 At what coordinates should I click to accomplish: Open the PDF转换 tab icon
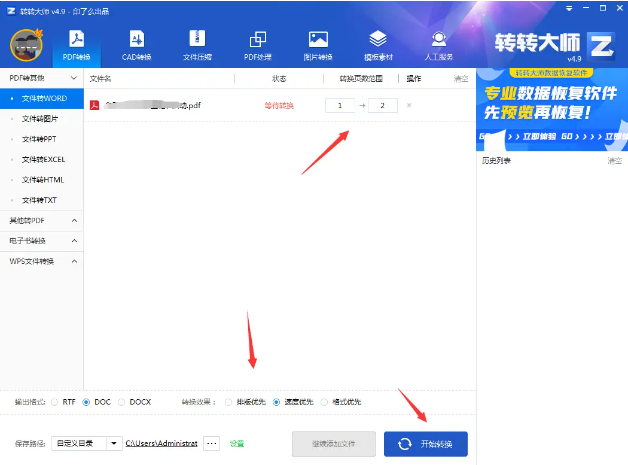point(76,39)
